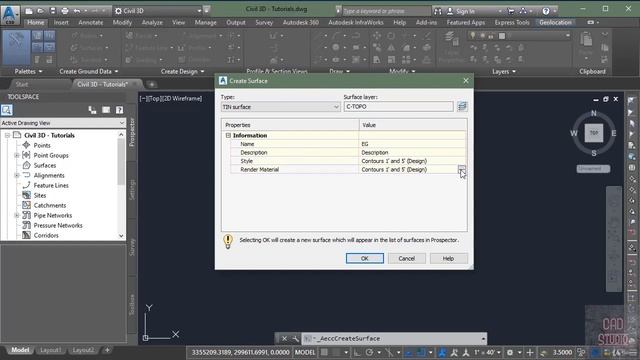Click the Render Material browse button

click(461, 169)
